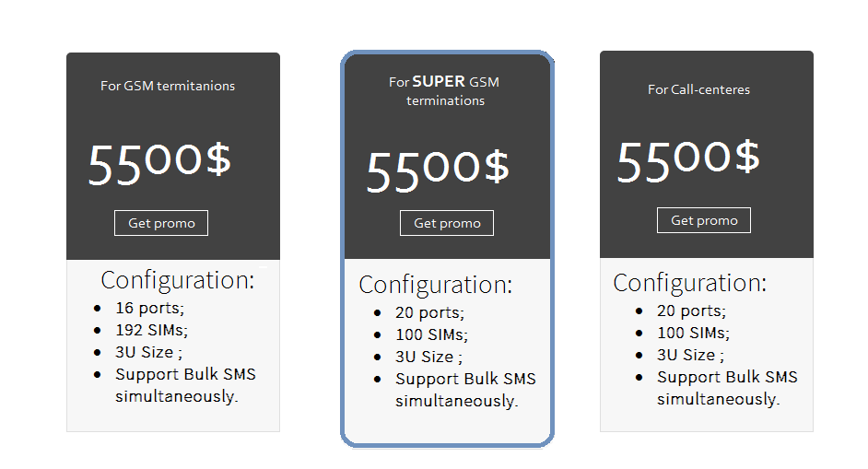868x469 pixels.
Task: Click the 5500$ price in the first card
Action: (159, 163)
